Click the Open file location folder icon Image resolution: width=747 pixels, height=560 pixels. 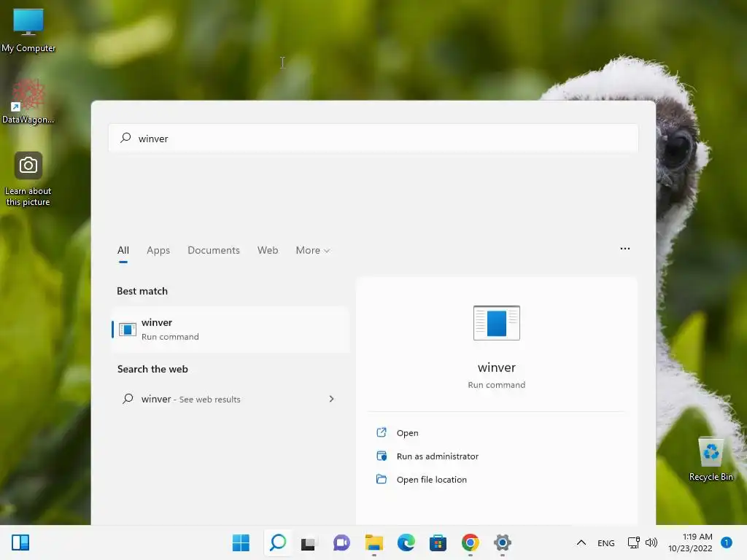[x=382, y=478]
